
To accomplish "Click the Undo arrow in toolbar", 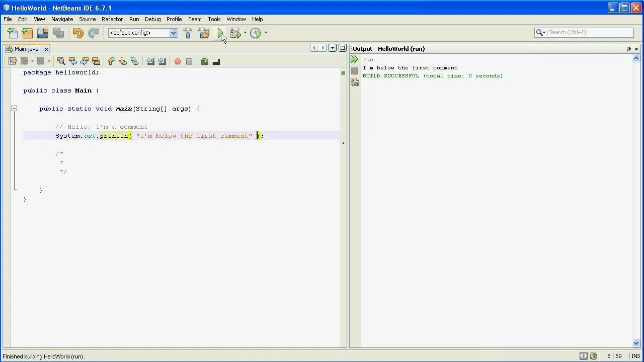I will click(x=78, y=33).
